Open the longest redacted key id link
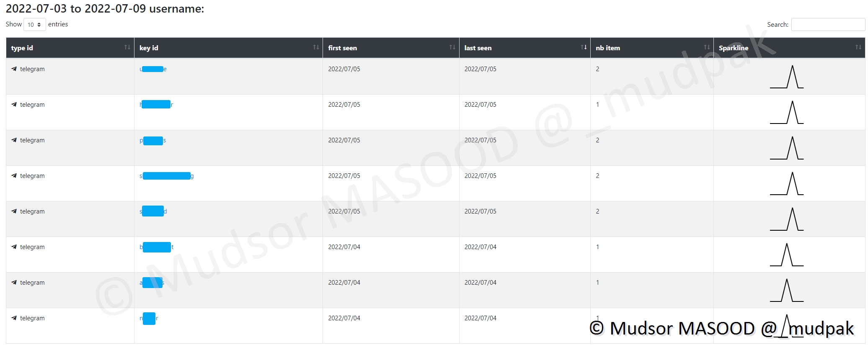The width and height of the screenshot is (868, 345). pos(166,176)
